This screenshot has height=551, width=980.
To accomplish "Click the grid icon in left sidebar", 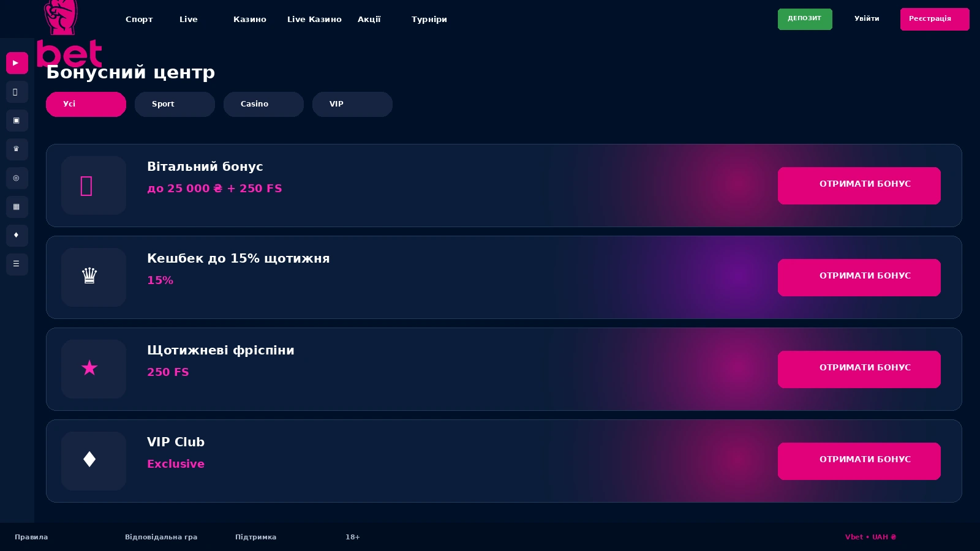I will click(17, 207).
